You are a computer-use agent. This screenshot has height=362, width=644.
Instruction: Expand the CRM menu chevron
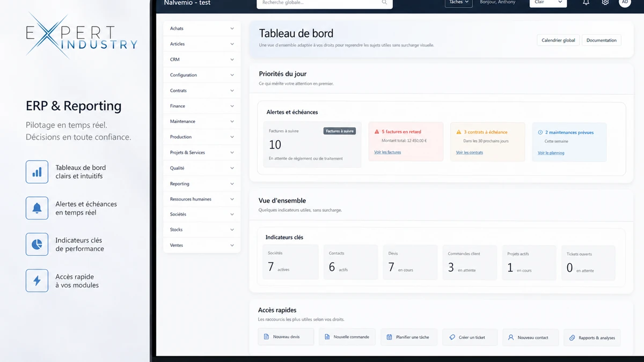click(232, 60)
